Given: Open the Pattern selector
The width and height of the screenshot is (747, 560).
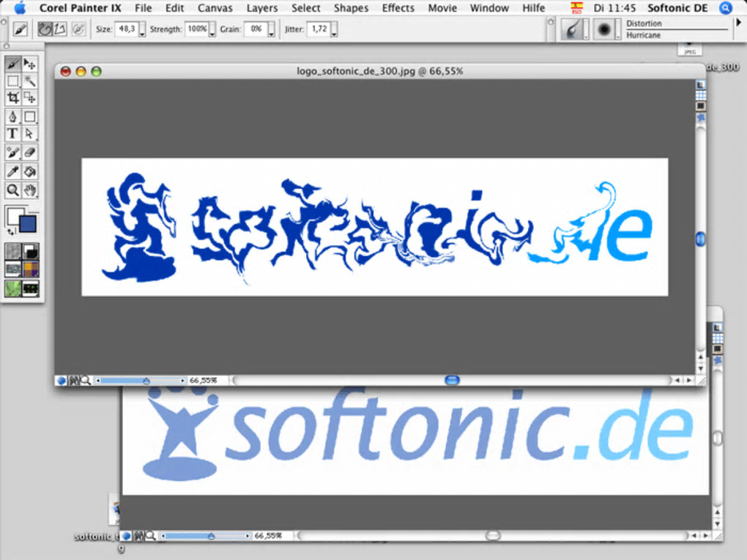Looking at the screenshot, I should (13, 269).
